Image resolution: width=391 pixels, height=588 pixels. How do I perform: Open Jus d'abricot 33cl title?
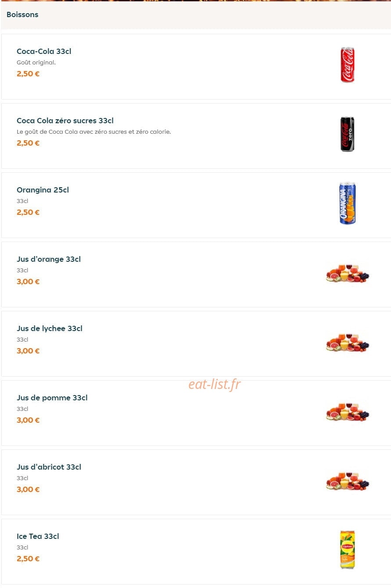[49, 467]
